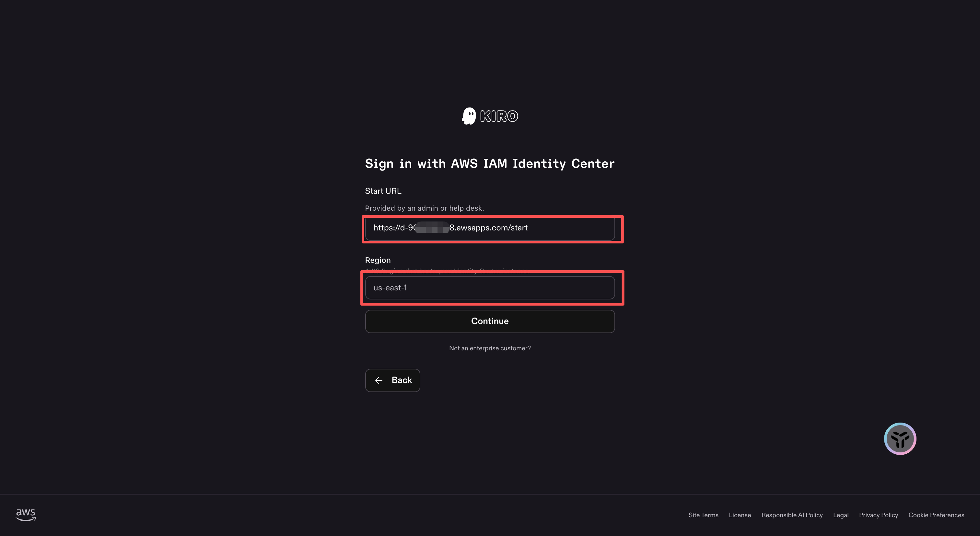Image resolution: width=980 pixels, height=536 pixels.
Task: View the Responsible AI Policy link
Action: (792, 515)
